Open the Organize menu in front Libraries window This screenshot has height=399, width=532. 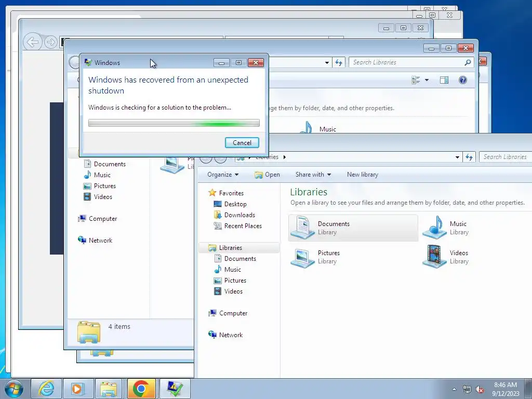[x=223, y=175]
